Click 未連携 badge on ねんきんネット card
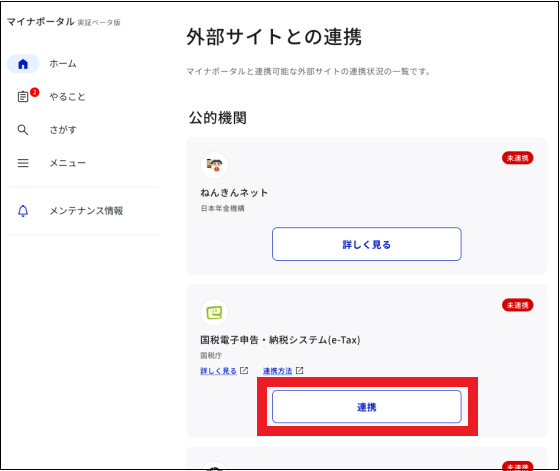 pyautogui.click(x=518, y=158)
